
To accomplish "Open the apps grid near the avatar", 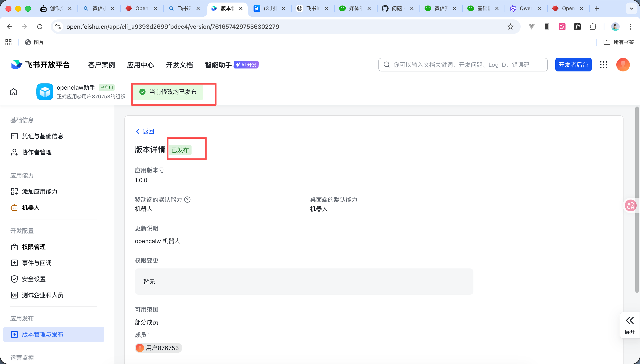I will point(604,64).
